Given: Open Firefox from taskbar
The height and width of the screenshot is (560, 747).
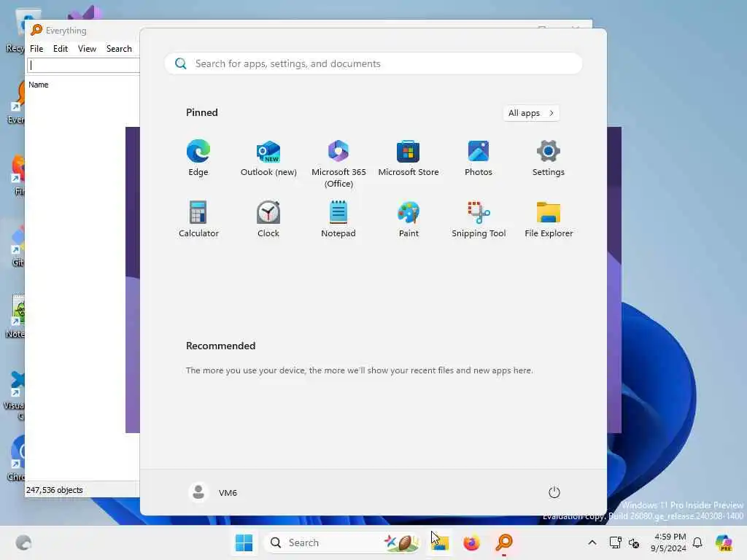Looking at the screenshot, I should point(472,542).
